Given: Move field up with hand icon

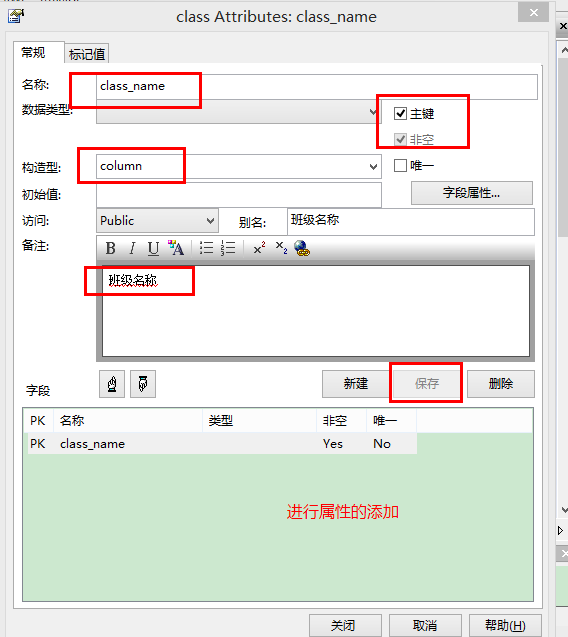Looking at the screenshot, I should 112,384.
